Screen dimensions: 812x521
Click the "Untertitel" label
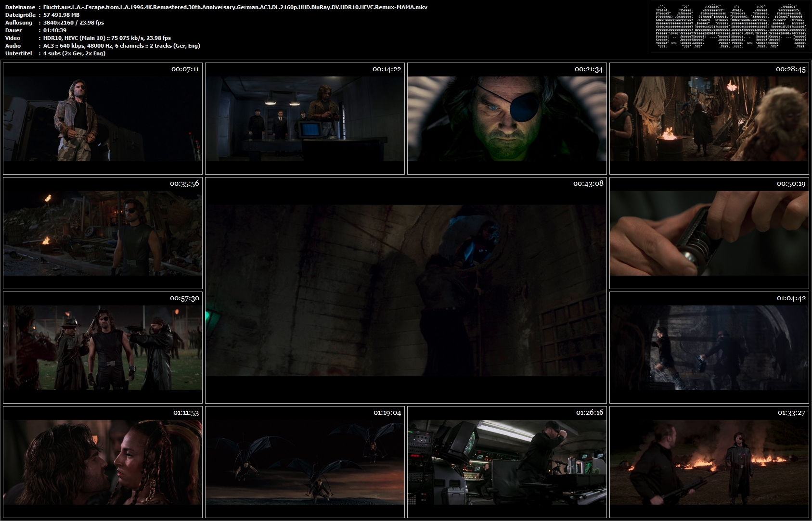(19, 53)
